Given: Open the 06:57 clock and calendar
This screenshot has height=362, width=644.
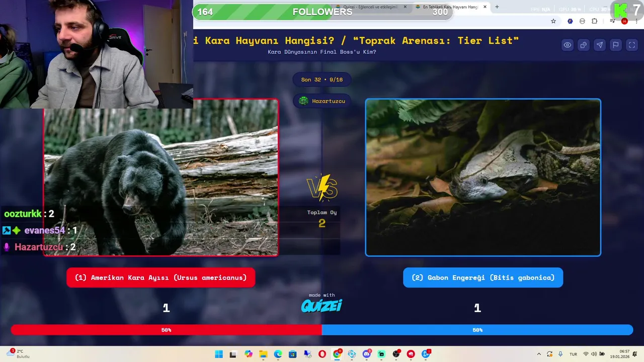Looking at the screenshot, I should (620, 354).
